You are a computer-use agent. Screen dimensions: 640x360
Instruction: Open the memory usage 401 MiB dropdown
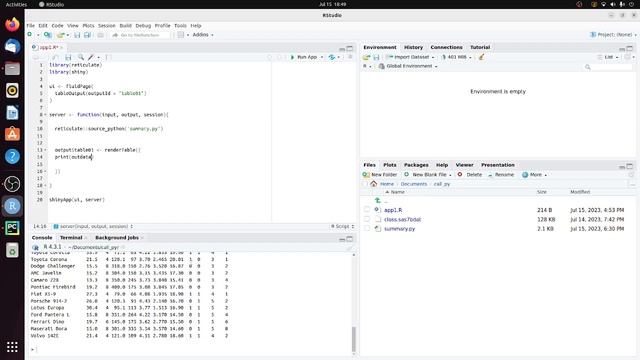pyautogui.click(x=456, y=57)
